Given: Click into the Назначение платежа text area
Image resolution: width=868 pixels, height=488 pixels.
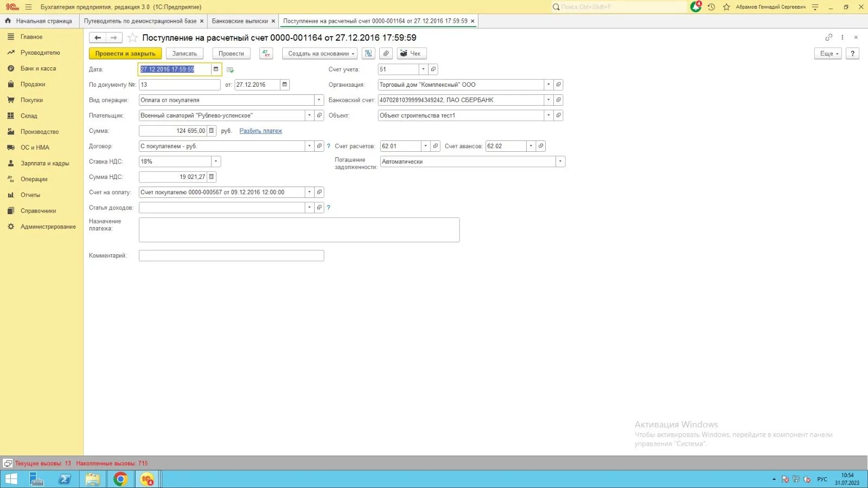Looking at the screenshot, I should click(299, 230).
